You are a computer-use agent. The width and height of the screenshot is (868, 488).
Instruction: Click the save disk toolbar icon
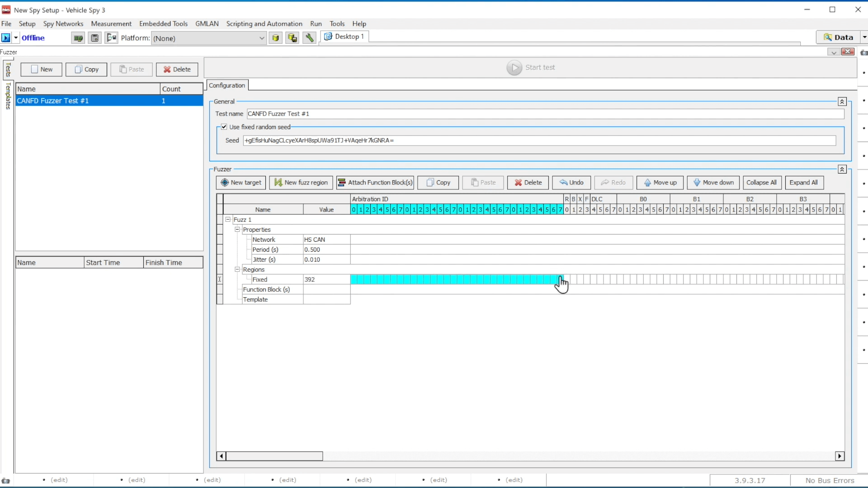tap(94, 38)
